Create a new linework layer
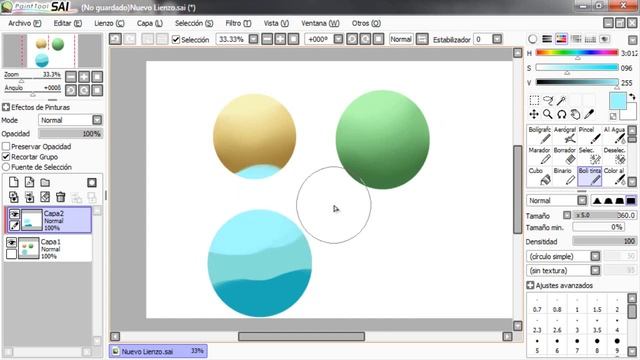This screenshot has height=360, width=640. pyautogui.click(x=29, y=182)
